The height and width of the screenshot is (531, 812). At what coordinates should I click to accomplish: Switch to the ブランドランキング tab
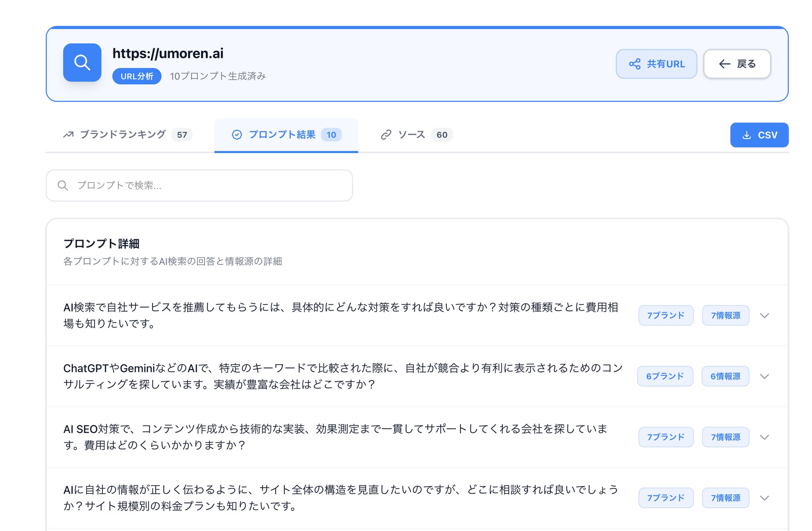(123, 135)
